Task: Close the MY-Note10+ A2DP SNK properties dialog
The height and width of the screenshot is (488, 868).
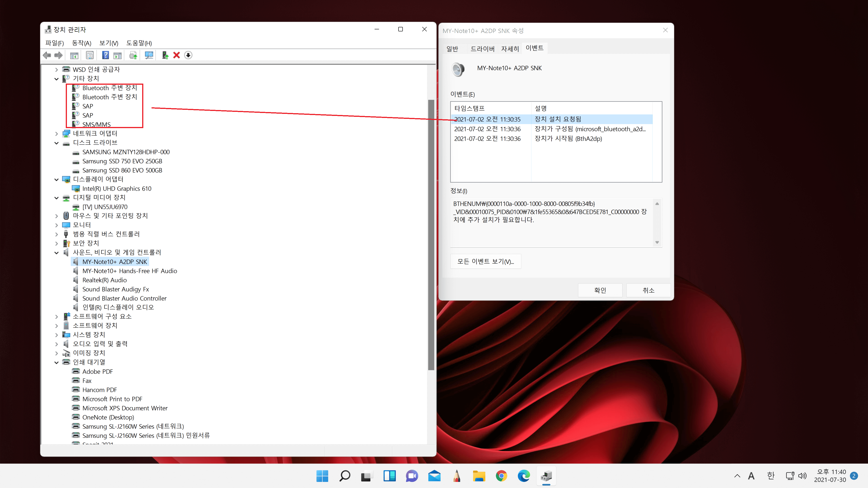Action: pyautogui.click(x=665, y=30)
